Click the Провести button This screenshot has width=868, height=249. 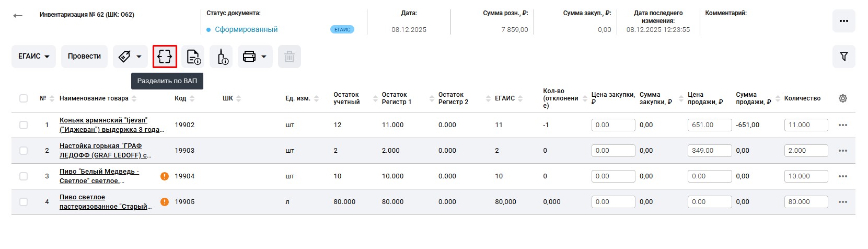pyautogui.click(x=84, y=56)
